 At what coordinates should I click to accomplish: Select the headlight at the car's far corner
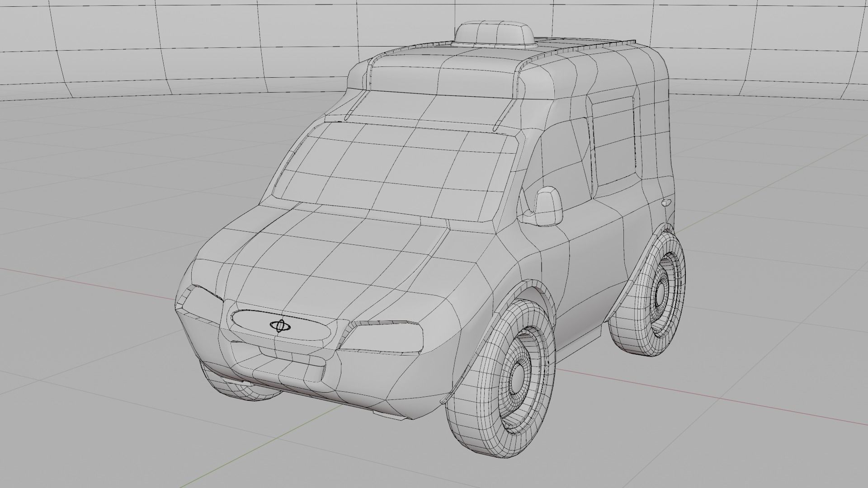(x=199, y=304)
